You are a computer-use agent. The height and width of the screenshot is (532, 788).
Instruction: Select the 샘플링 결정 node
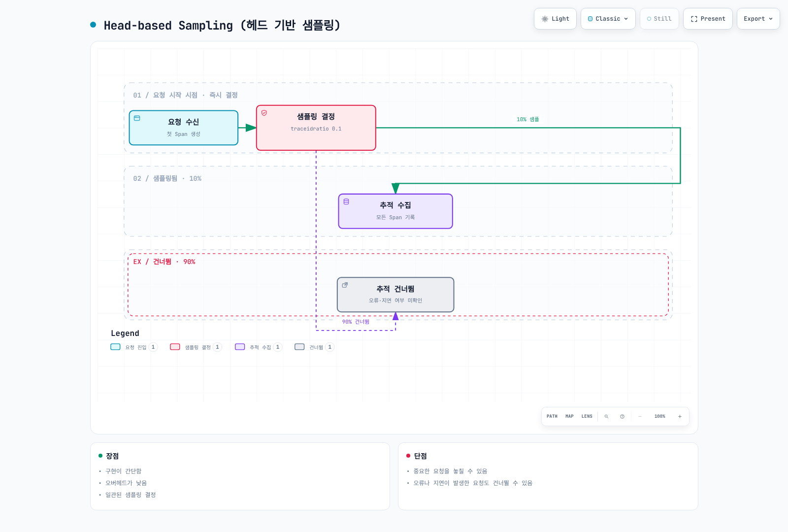click(316, 128)
